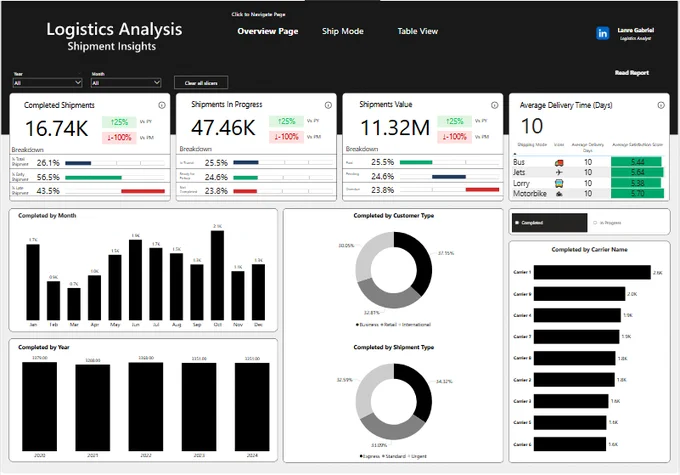Select the Mar bar in Completed by Month

click(74, 304)
